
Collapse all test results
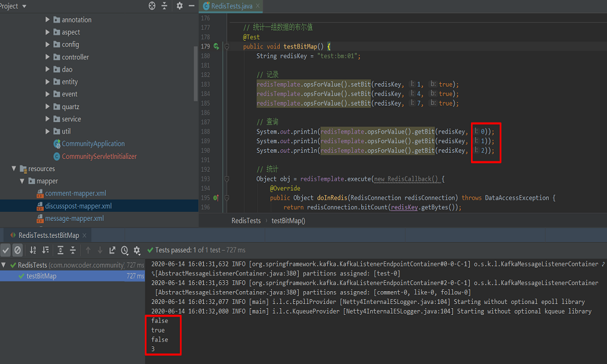tap(73, 251)
